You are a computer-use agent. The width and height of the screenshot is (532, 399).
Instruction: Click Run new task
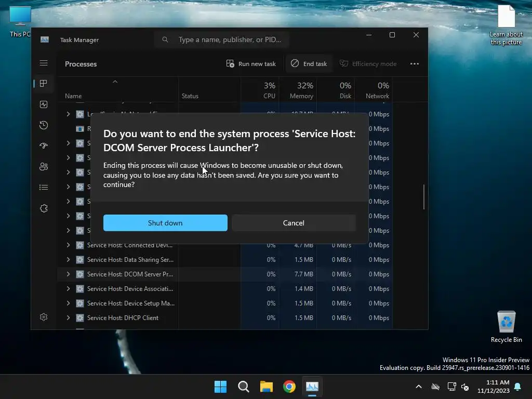point(251,64)
